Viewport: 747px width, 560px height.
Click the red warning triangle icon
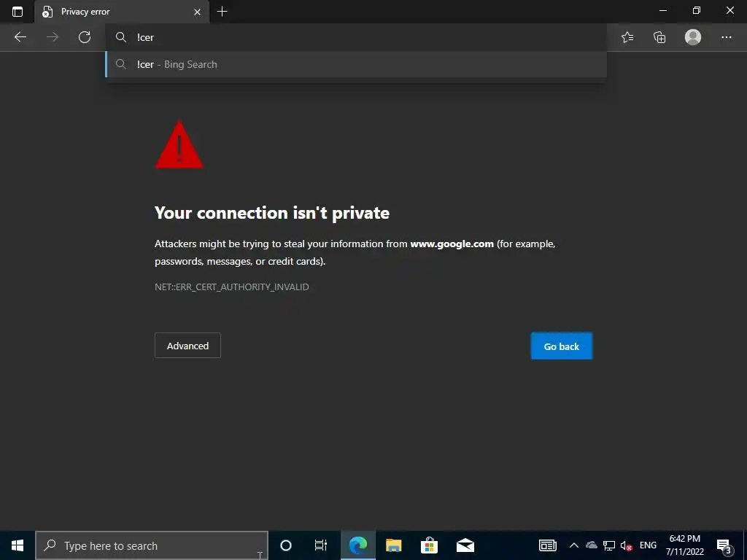pos(179,144)
